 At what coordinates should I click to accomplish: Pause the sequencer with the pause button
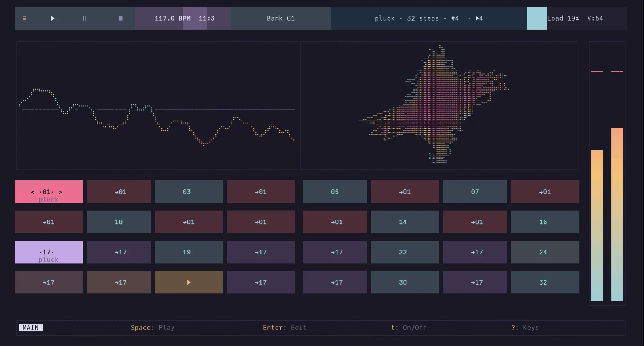tap(84, 18)
